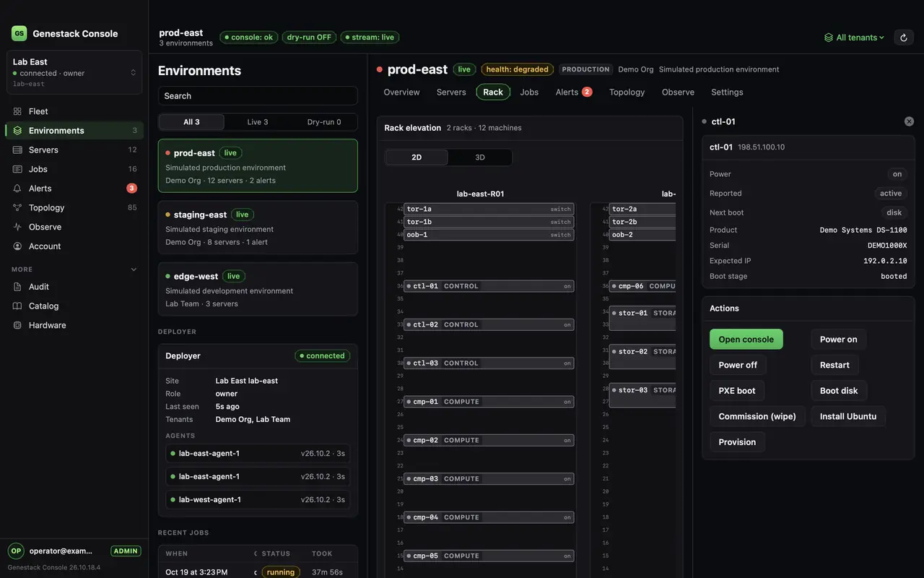Select cmp-03 COMPUTE in the rack
Screen dimensions: 924x578
(x=489, y=479)
